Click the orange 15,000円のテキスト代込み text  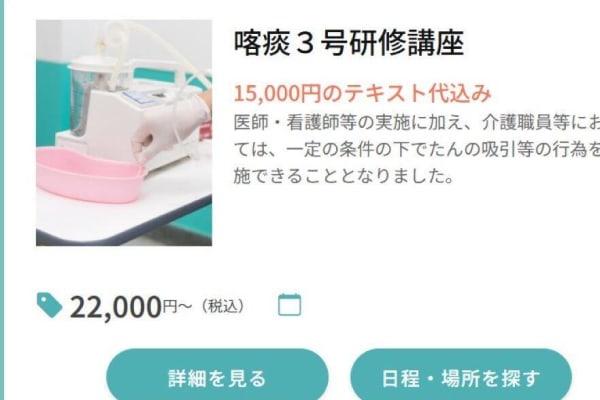(362, 93)
